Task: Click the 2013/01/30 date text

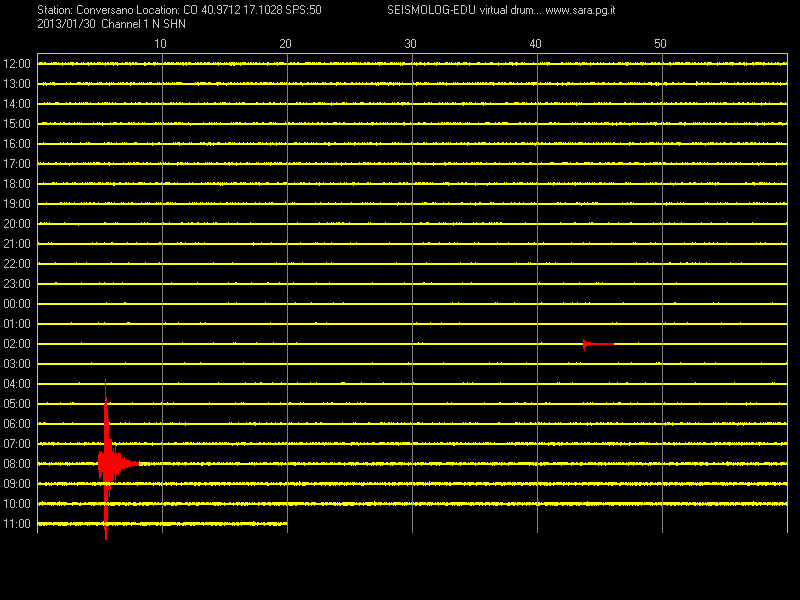Action: pyautogui.click(x=66, y=24)
